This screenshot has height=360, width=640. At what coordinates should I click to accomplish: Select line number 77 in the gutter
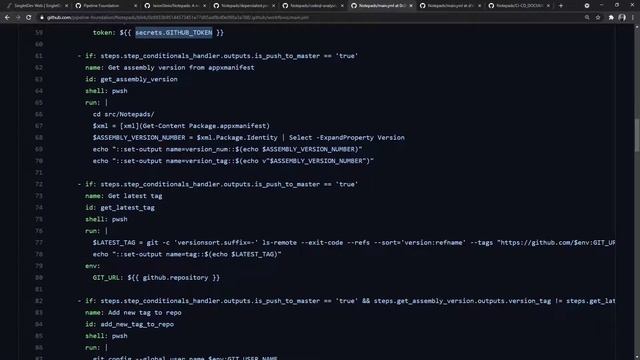click(x=39, y=243)
